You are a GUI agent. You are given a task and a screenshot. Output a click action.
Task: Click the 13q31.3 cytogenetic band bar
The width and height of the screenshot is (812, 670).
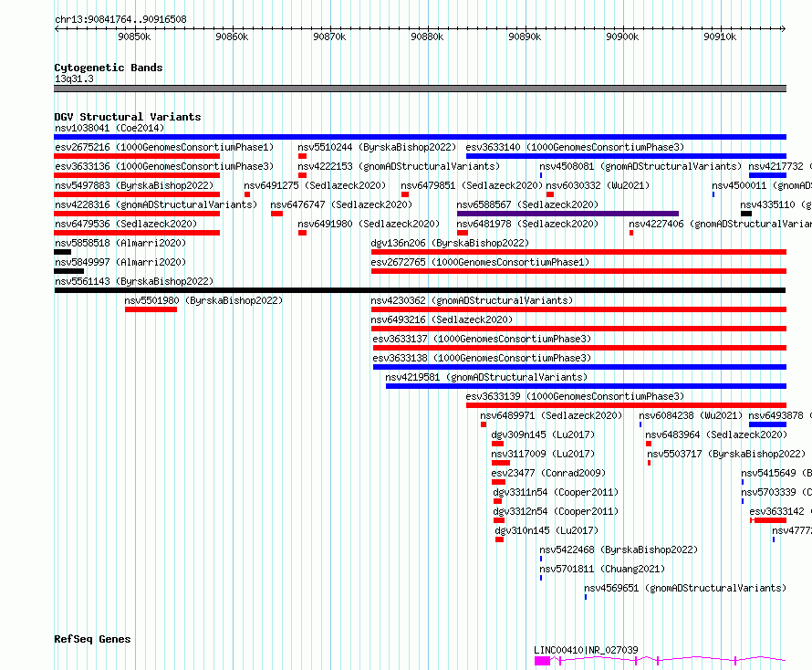point(420,89)
